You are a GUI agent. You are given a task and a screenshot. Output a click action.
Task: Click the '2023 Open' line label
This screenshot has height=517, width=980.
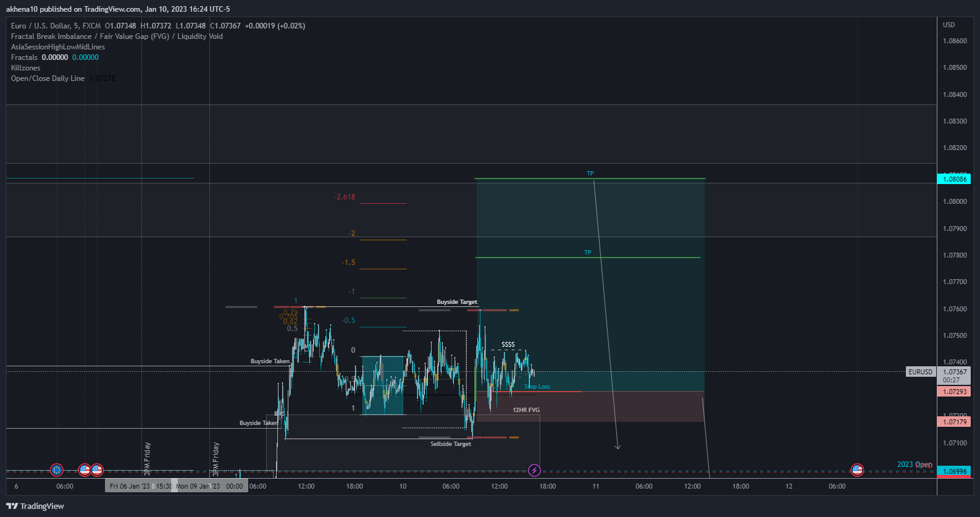pyautogui.click(x=915, y=464)
